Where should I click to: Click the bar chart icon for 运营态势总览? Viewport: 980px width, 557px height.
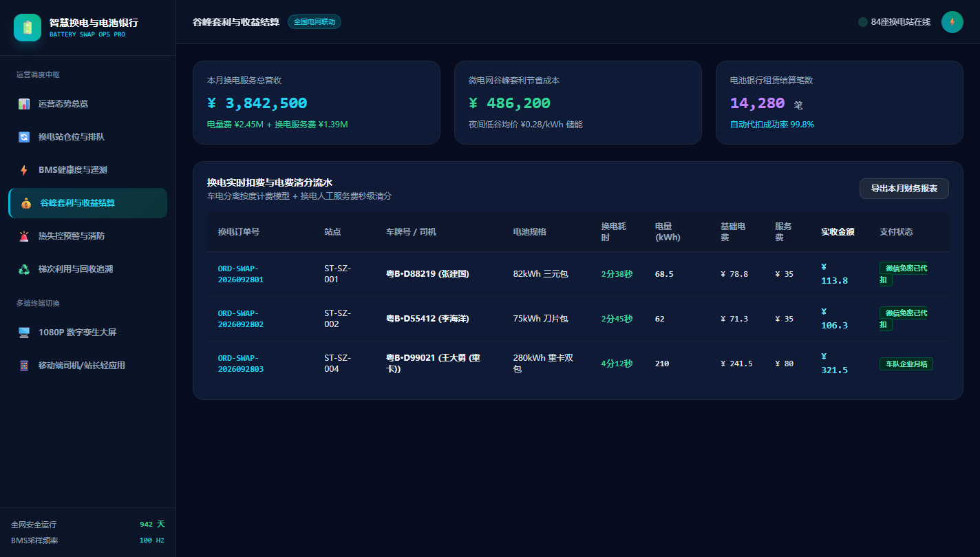(24, 104)
